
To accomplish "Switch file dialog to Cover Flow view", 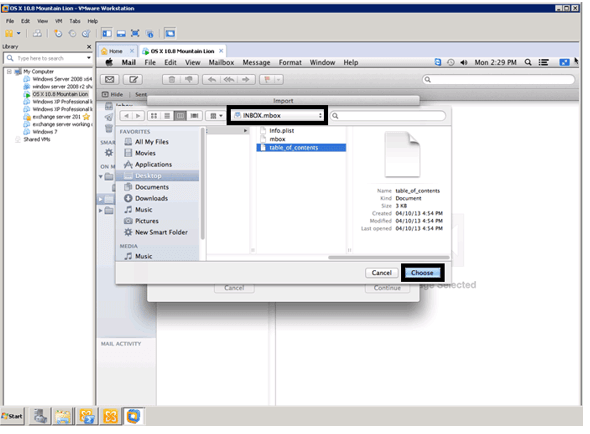I will click(194, 116).
